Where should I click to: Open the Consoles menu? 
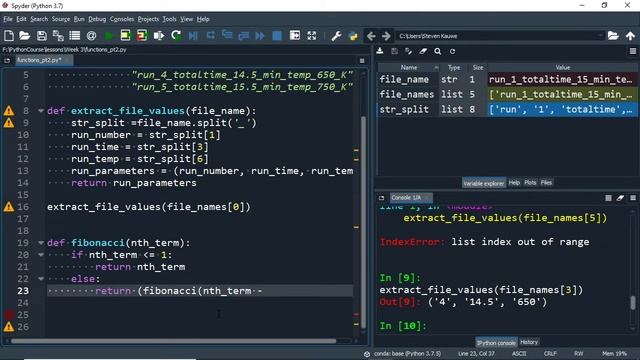tap(122, 19)
